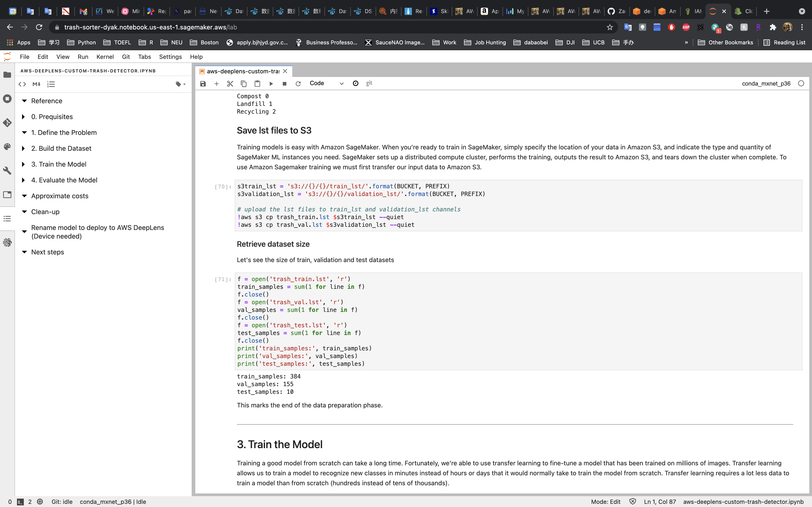Toggle markdown display in table of contents

36,84
